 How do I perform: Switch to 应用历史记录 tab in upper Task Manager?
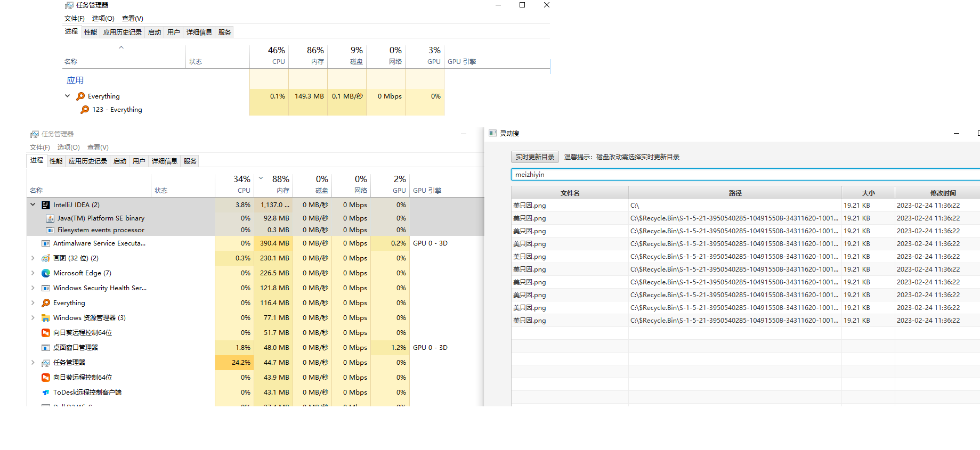click(x=123, y=32)
